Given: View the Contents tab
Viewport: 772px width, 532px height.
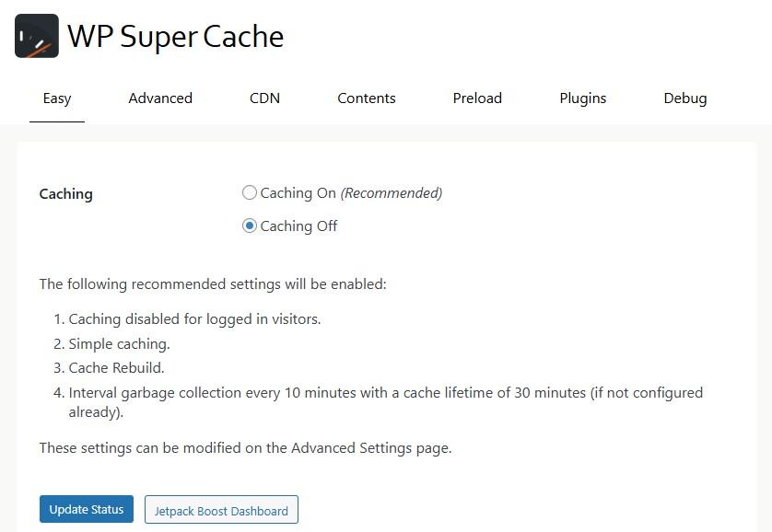Looking at the screenshot, I should click(366, 98).
